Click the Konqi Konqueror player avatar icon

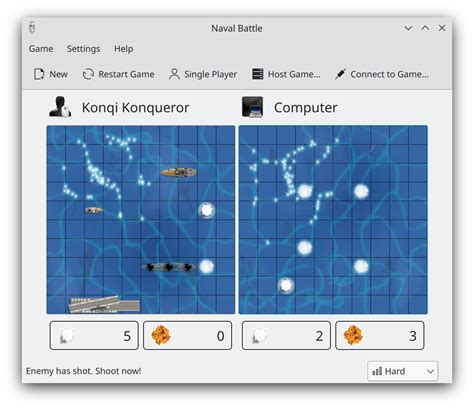[60, 107]
